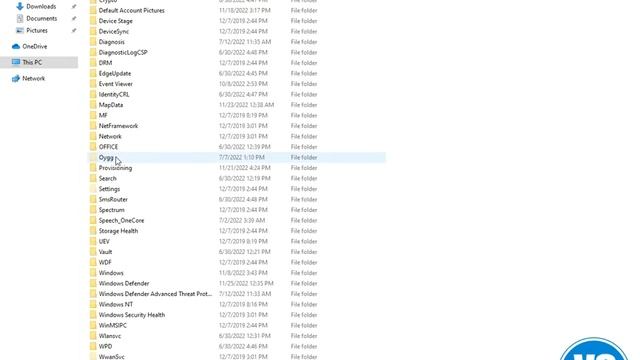Click the Event Viewer folder icon
Image resolution: width=640 pixels, height=360 pixels.
tap(93, 84)
